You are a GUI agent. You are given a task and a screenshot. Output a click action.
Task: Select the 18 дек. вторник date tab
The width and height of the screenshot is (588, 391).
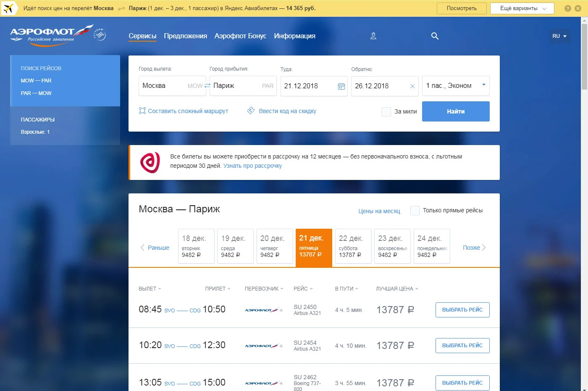[196, 246]
